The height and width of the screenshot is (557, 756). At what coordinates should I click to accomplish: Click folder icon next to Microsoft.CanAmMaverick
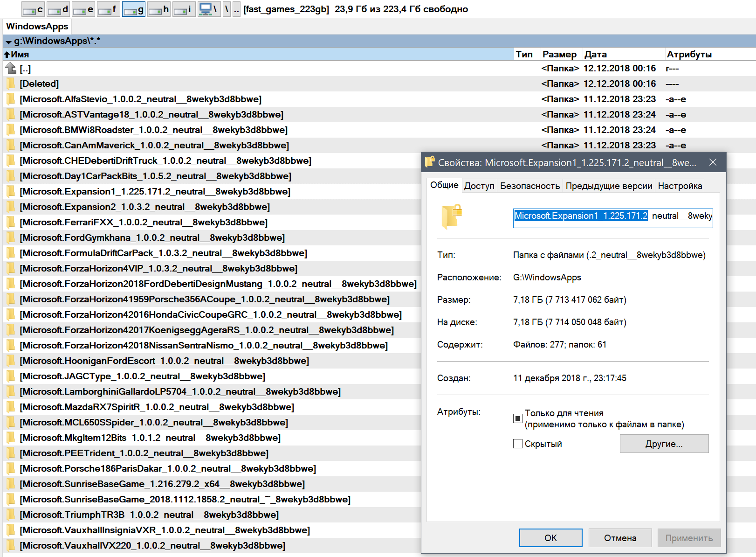(x=11, y=146)
